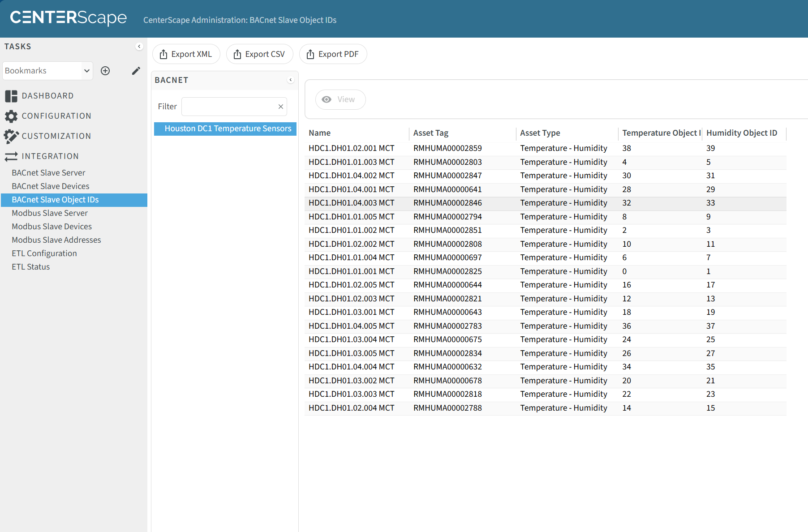Open BACnet Slave Devices page
808x532 pixels.
(x=51, y=186)
